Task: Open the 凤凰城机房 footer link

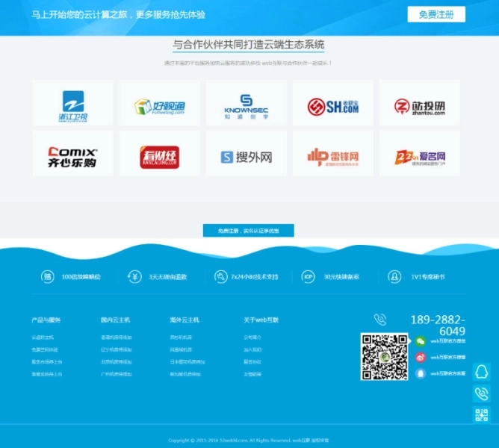Action: point(181,349)
